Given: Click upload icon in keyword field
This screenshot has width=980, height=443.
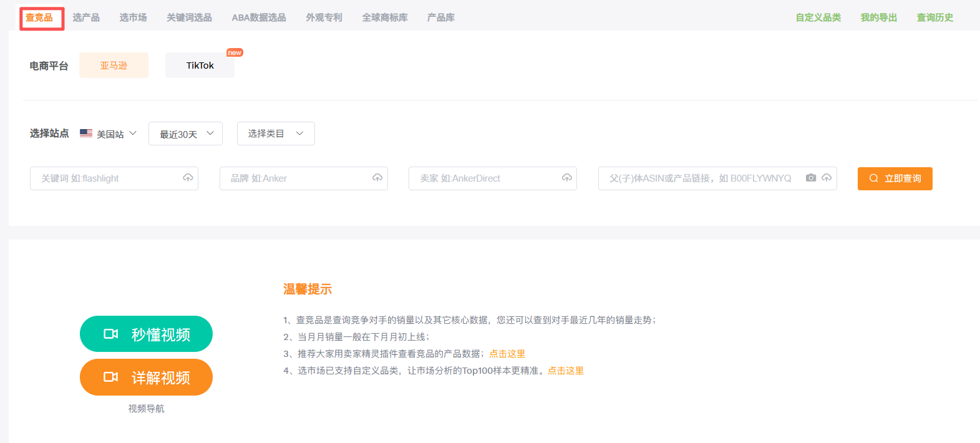Looking at the screenshot, I should pos(188,178).
